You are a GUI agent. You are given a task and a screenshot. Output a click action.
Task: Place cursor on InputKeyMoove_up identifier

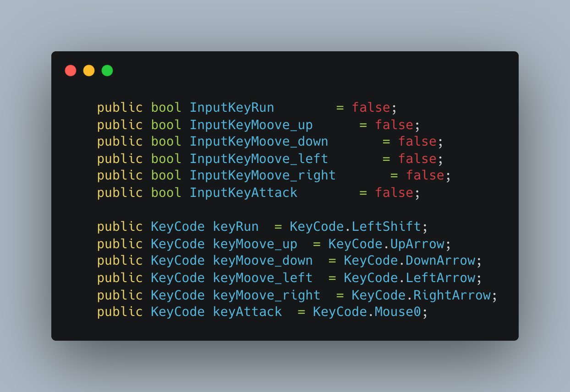251,125
